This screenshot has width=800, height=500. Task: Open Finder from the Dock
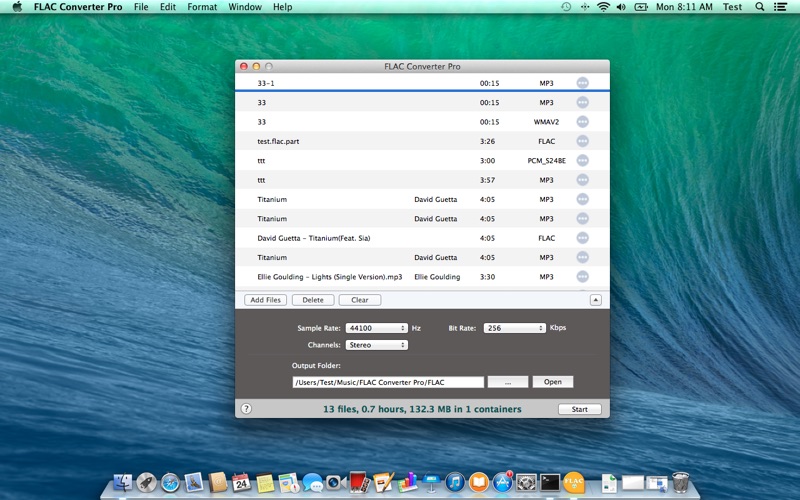point(122,482)
